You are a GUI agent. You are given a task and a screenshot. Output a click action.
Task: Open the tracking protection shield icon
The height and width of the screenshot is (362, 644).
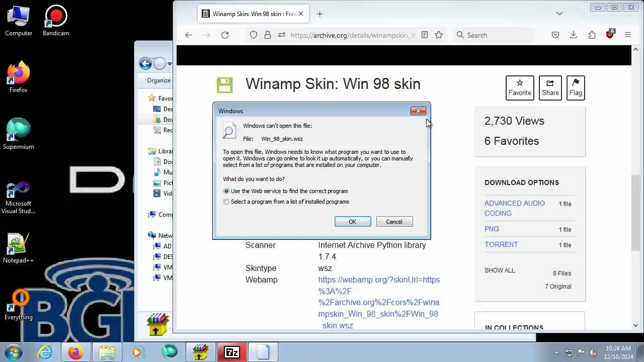pos(254,35)
